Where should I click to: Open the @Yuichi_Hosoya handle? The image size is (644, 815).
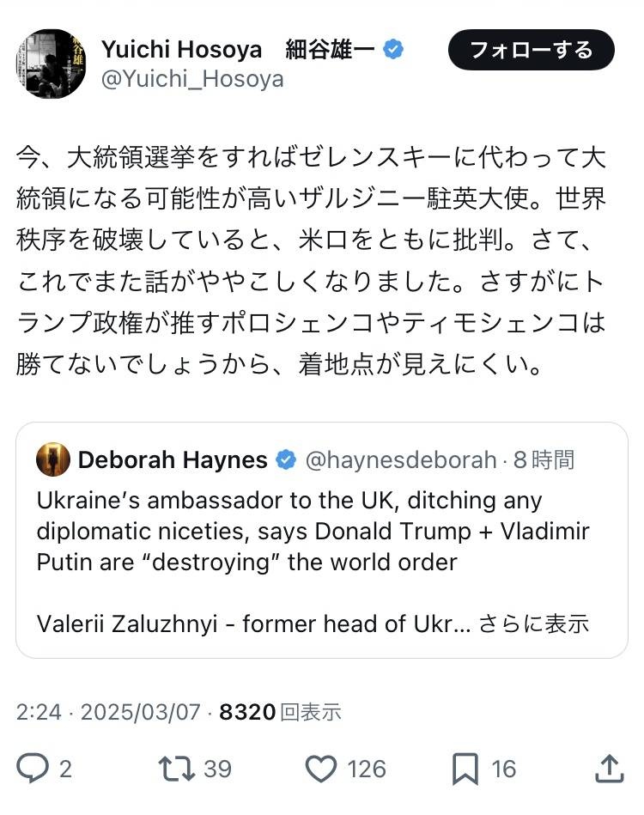192,80
